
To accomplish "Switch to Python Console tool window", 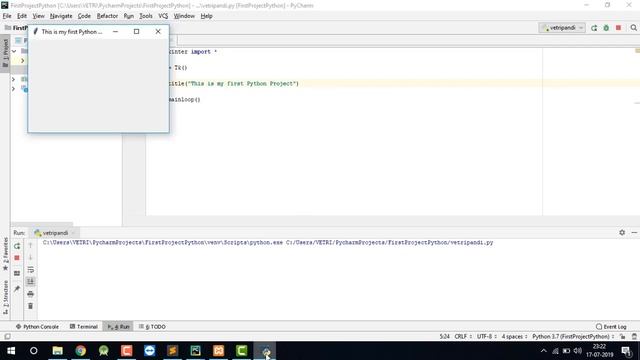I will tap(37, 327).
